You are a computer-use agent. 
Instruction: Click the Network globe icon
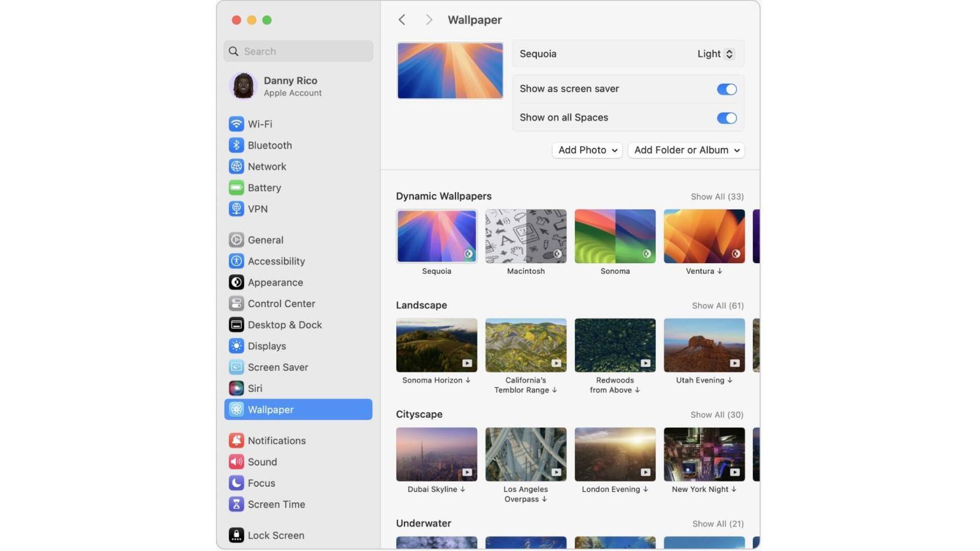coord(236,166)
